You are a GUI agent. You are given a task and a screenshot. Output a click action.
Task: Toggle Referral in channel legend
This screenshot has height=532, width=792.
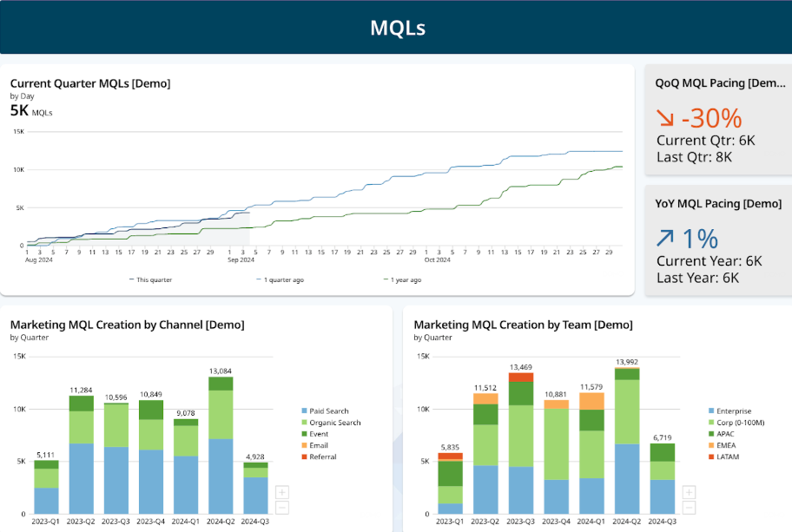pyautogui.click(x=320, y=456)
